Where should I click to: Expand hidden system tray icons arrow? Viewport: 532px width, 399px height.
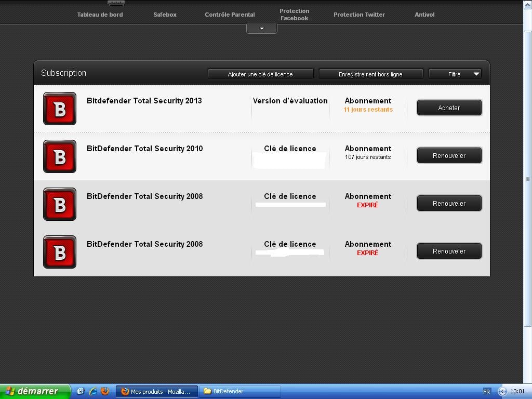502,392
